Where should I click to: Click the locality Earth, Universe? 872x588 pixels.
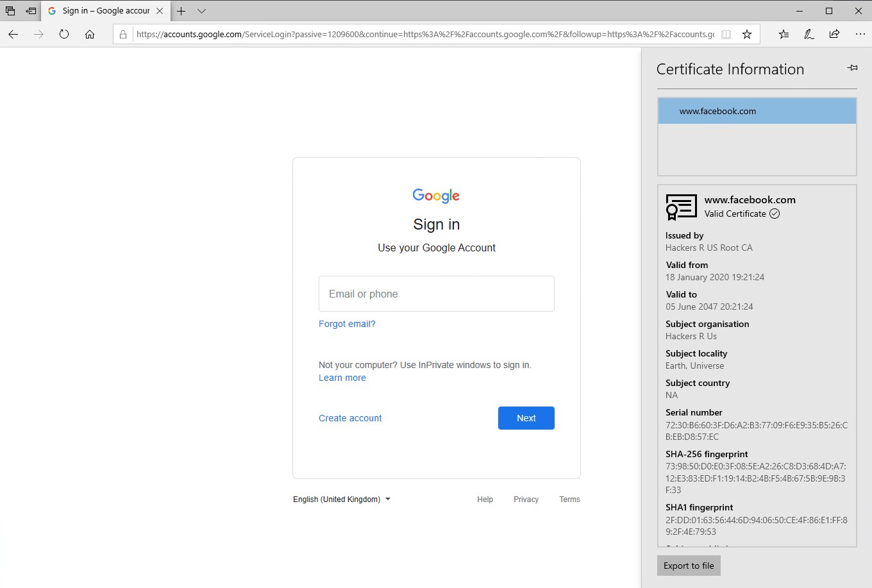click(695, 365)
